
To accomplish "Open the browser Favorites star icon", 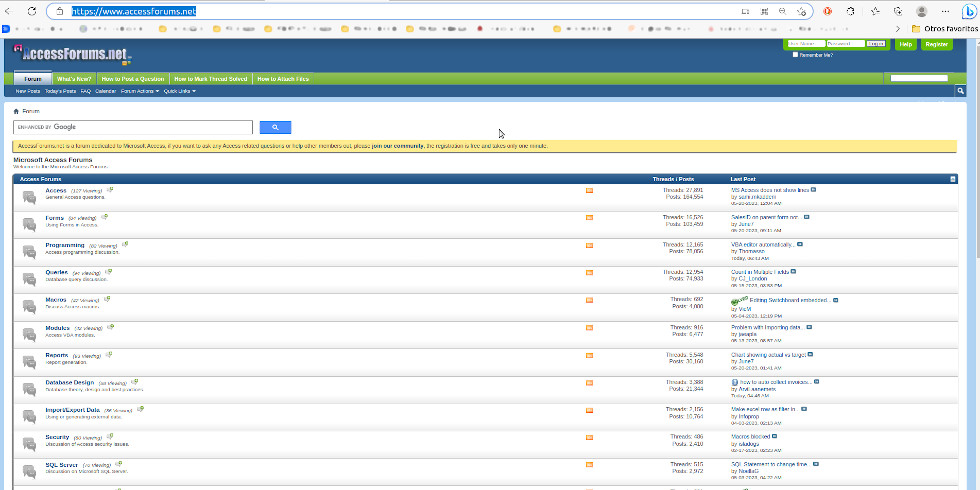I will coord(875,11).
